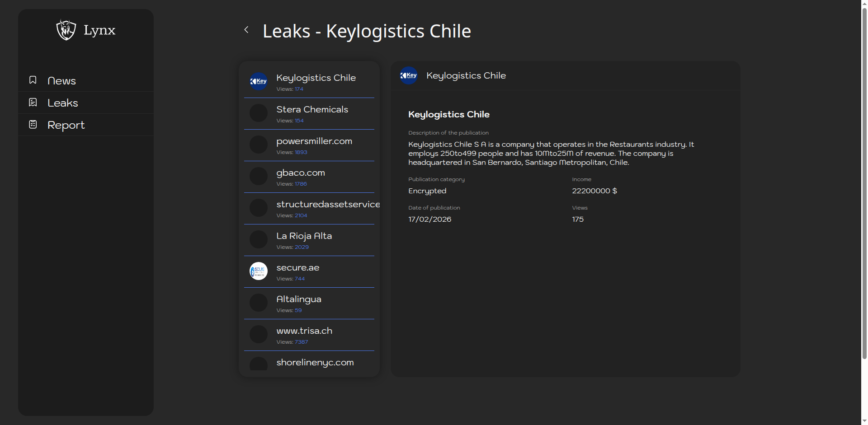Open the News section
This screenshot has height=425, width=868.
(x=62, y=80)
